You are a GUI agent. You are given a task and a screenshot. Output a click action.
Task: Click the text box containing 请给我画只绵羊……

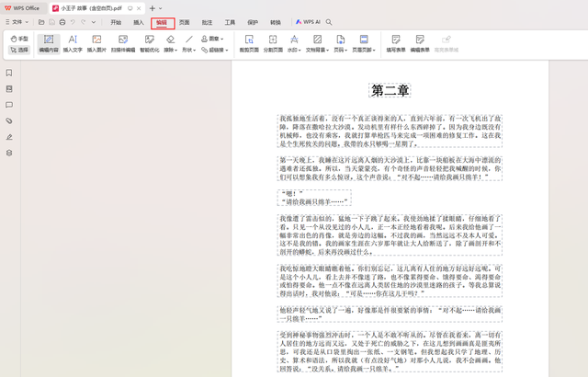tap(314, 198)
